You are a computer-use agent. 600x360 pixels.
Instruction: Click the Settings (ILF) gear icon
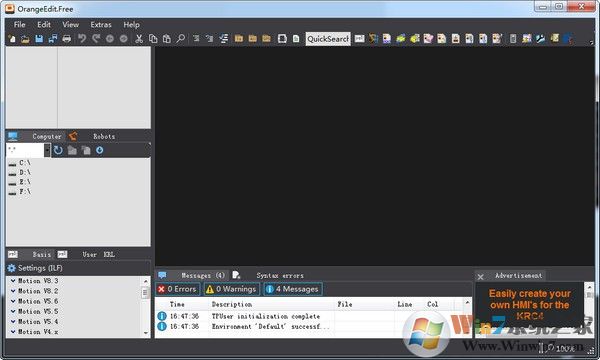click(12, 268)
